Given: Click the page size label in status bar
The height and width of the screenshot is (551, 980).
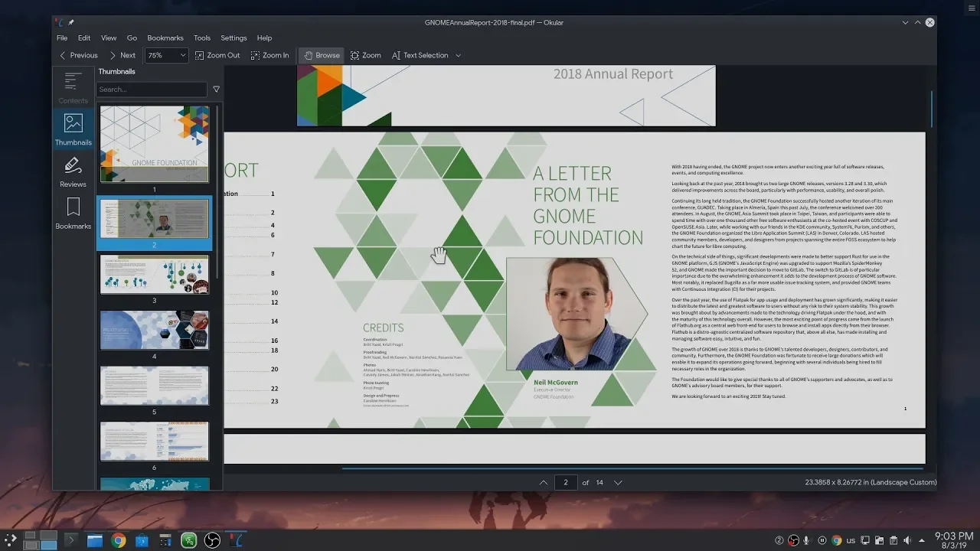Looking at the screenshot, I should pyautogui.click(x=871, y=483).
